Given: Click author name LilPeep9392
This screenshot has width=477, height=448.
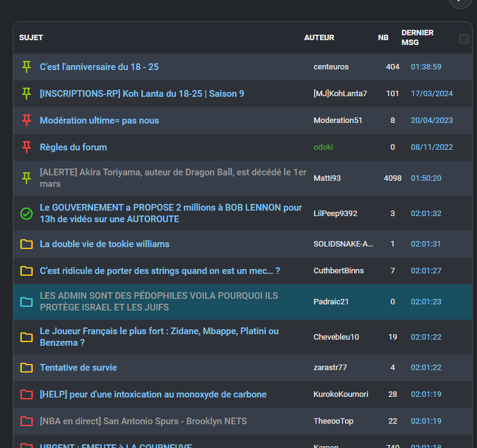Looking at the screenshot, I should [335, 213].
